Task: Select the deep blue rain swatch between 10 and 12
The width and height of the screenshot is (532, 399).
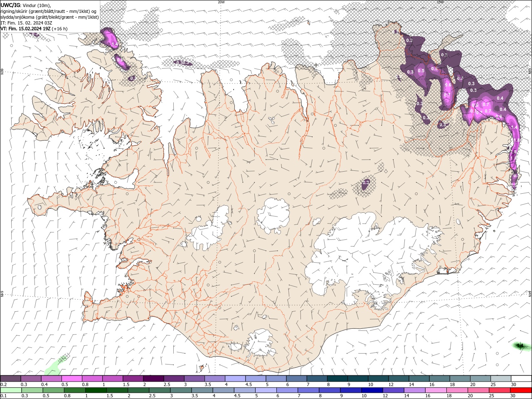Action: point(371,390)
